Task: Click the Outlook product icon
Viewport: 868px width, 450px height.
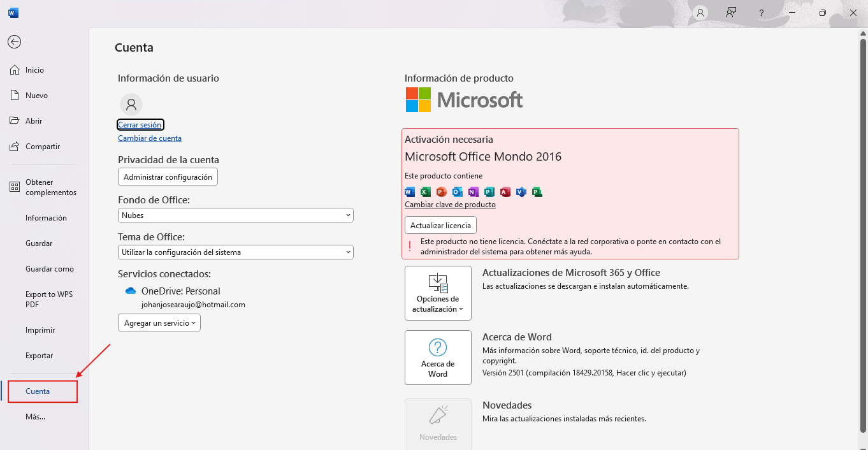Action: click(457, 192)
